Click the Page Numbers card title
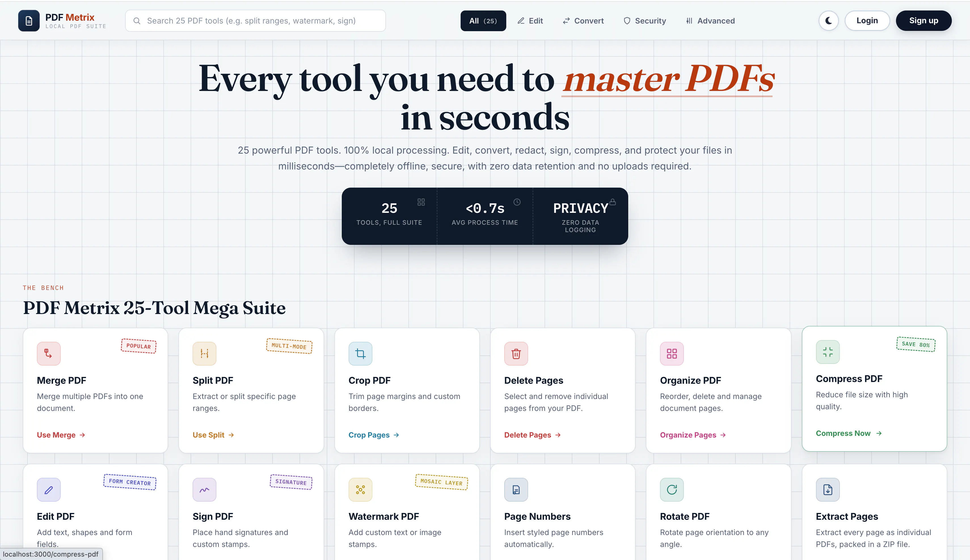This screenshot has width=970, height=560. [x=537, y=517]
